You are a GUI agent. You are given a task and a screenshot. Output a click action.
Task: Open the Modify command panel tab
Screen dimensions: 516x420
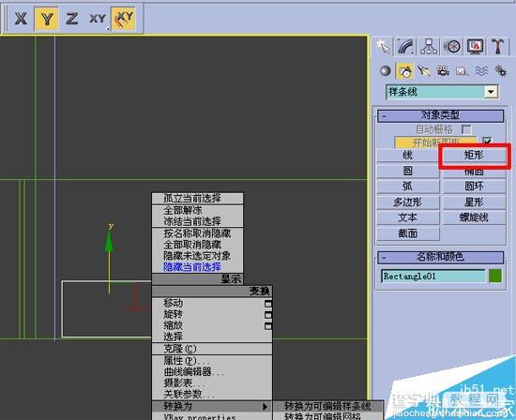pos(405,46)
